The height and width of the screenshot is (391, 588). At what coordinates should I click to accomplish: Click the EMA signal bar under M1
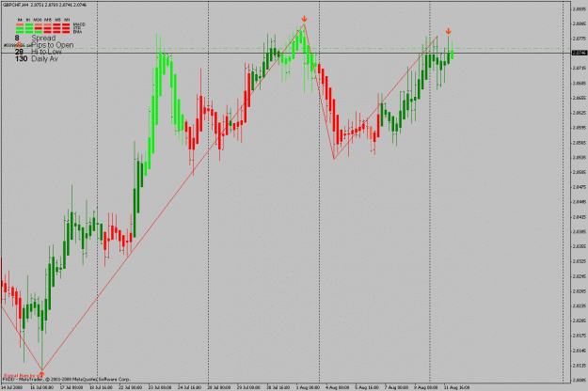tap(66, 32)
